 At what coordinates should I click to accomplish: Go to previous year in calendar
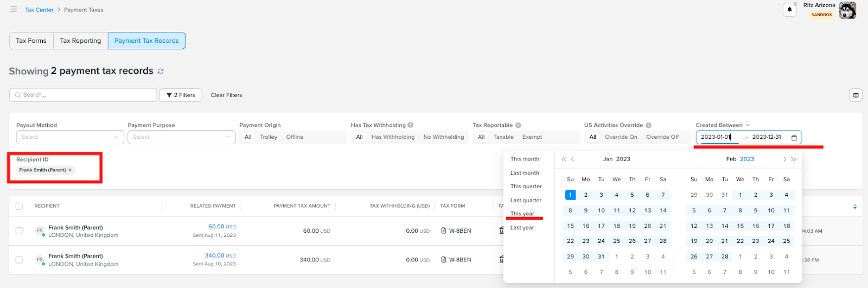564,159
